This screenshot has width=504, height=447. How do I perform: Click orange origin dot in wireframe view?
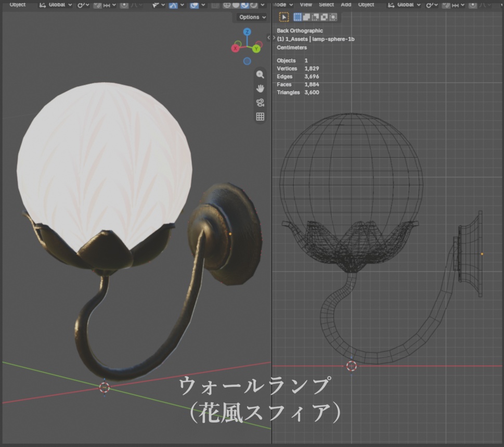pos(482,254)
